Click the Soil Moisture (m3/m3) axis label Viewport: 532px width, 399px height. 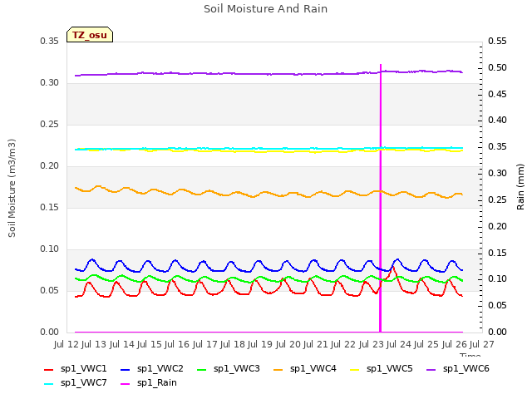click(12, 188)
